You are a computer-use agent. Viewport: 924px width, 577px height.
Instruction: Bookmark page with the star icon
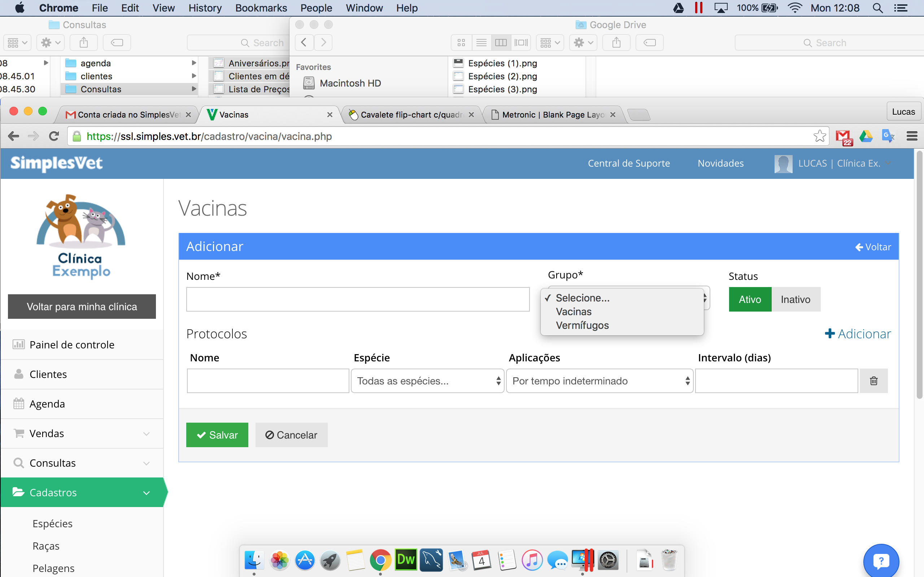[819, 136]
